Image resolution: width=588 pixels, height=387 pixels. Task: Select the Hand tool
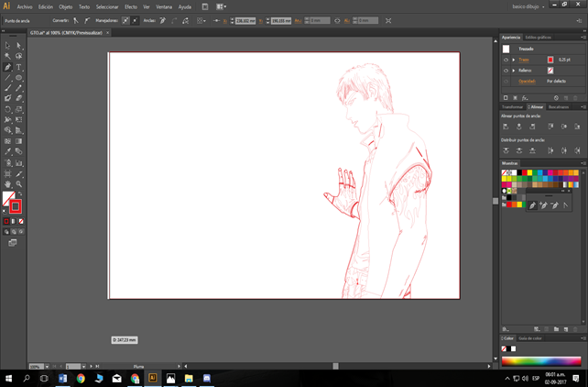[8, 184]
